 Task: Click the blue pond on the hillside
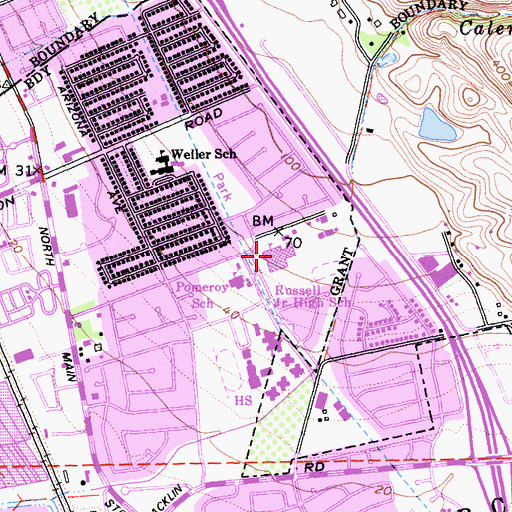click(436, 124)
